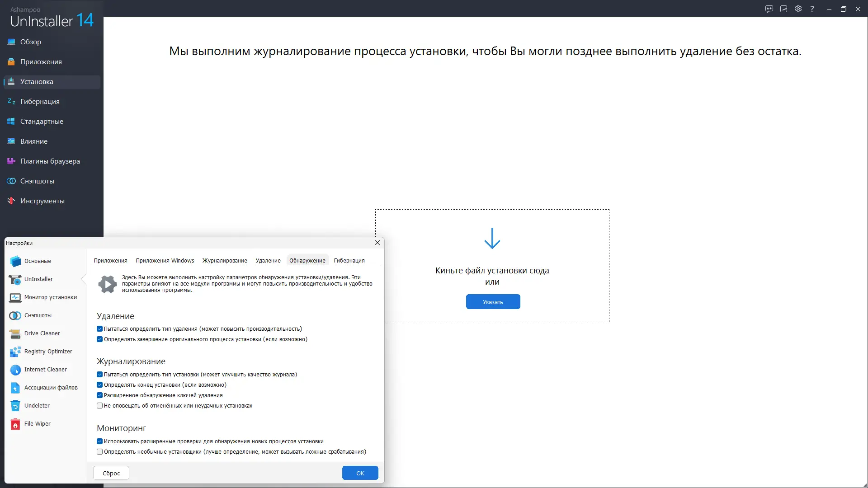
Task: Open Drive Cleaner settings section
Action: 42,333
